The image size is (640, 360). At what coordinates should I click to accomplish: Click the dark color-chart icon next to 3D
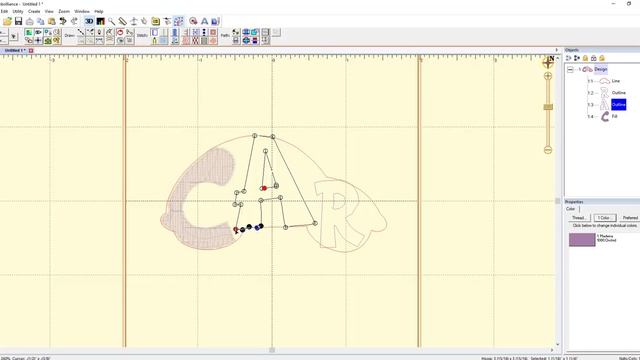coord(100,21)
